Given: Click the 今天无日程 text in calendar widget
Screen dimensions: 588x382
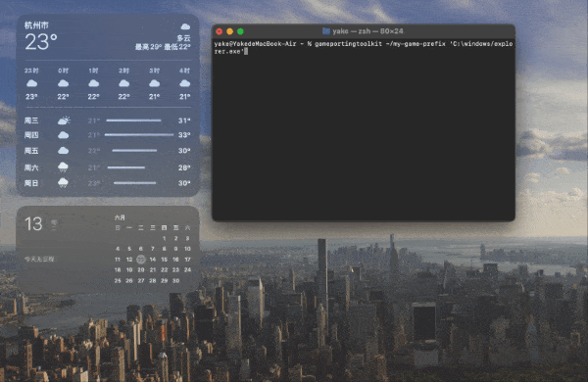Looking at the screenshot, I should (x=39, y=259).
